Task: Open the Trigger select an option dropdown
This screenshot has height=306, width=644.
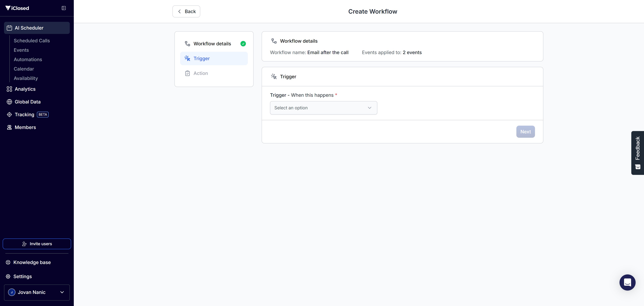Action: click(x=323, y=108)
